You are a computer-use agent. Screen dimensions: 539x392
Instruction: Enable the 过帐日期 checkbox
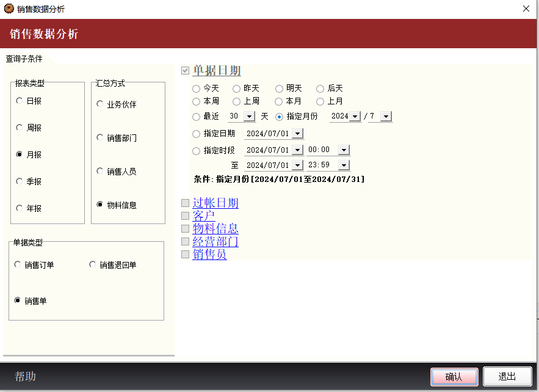(186, 203)
